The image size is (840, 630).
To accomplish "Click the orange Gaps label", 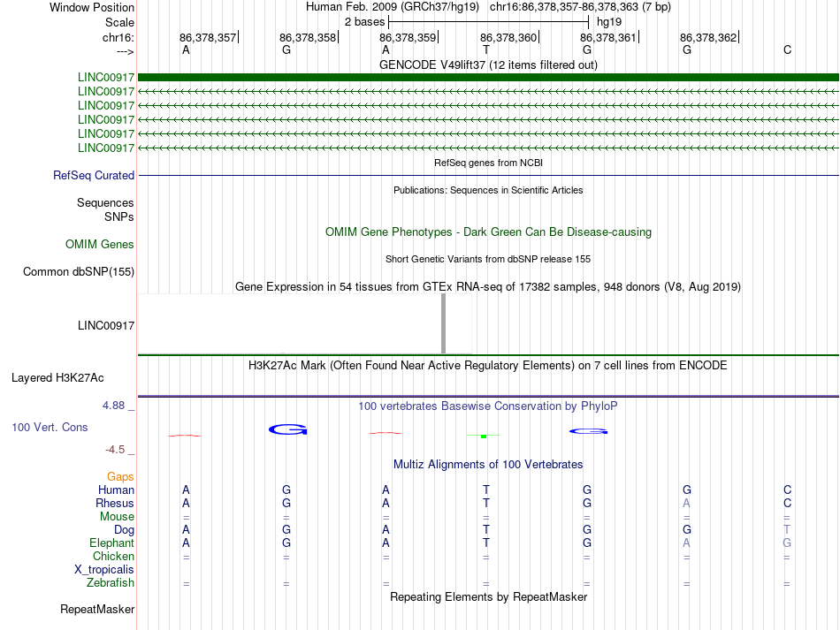I will 120,476.
